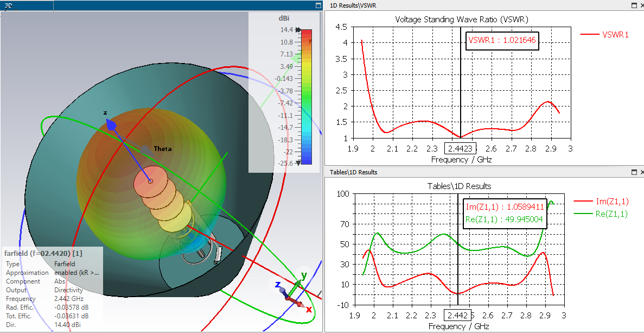The height and width of the screenshot is (333, 644).
Task: Click the Approximation 'enabled (kR >...' value
Action: [77, 273]
